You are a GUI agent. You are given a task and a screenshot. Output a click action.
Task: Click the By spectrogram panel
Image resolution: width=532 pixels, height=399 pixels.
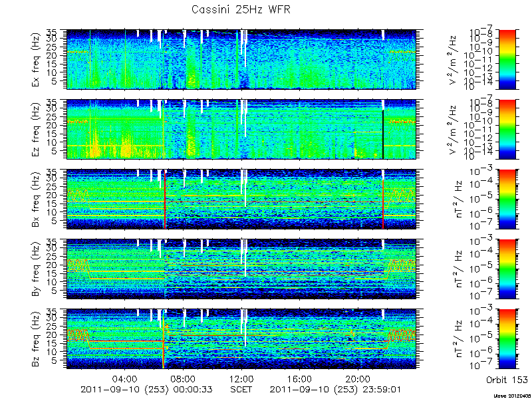(241, 269)
